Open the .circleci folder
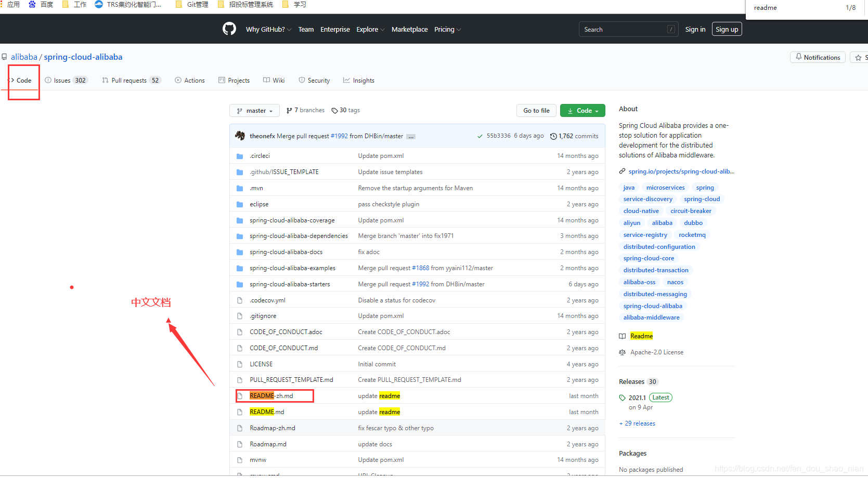 click(x=260, y=156)
